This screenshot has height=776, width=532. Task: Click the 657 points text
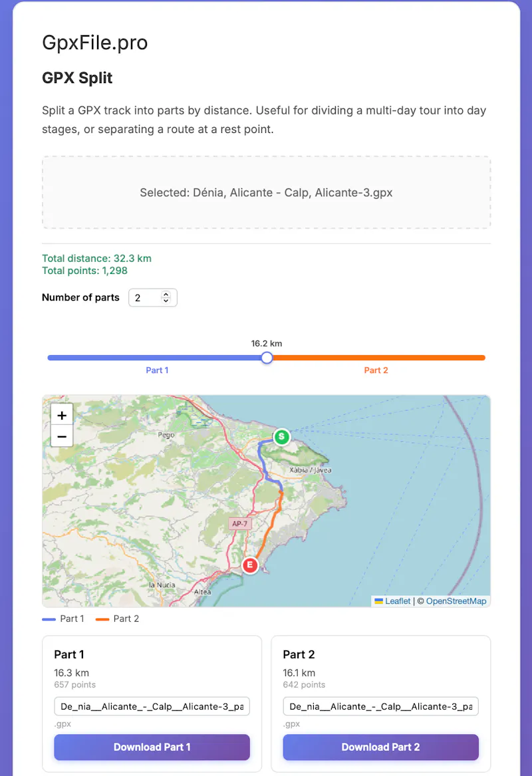(74, 685)
